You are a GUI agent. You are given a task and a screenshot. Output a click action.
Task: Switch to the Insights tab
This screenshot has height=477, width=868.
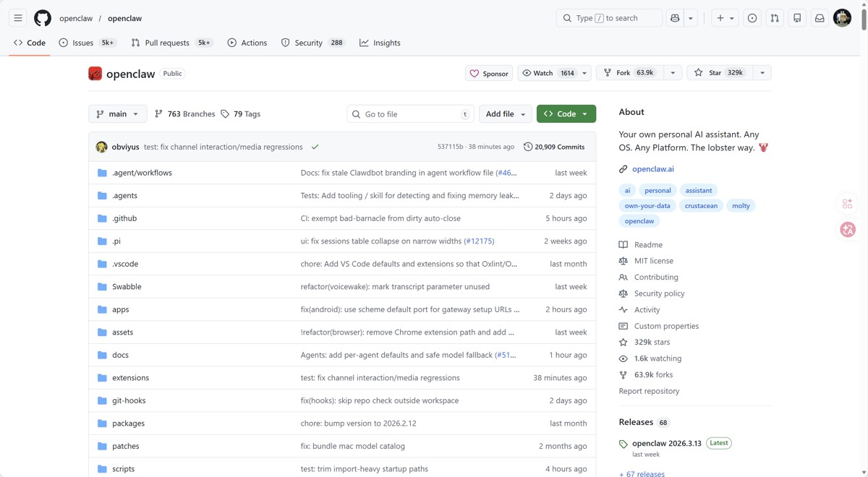tap(380, 43)
